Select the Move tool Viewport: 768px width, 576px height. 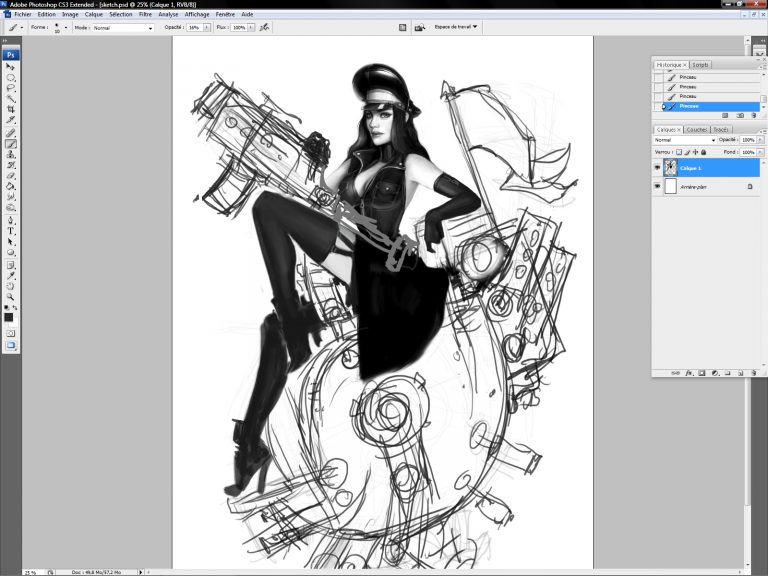pyautogui.click(x=10, y=67)
